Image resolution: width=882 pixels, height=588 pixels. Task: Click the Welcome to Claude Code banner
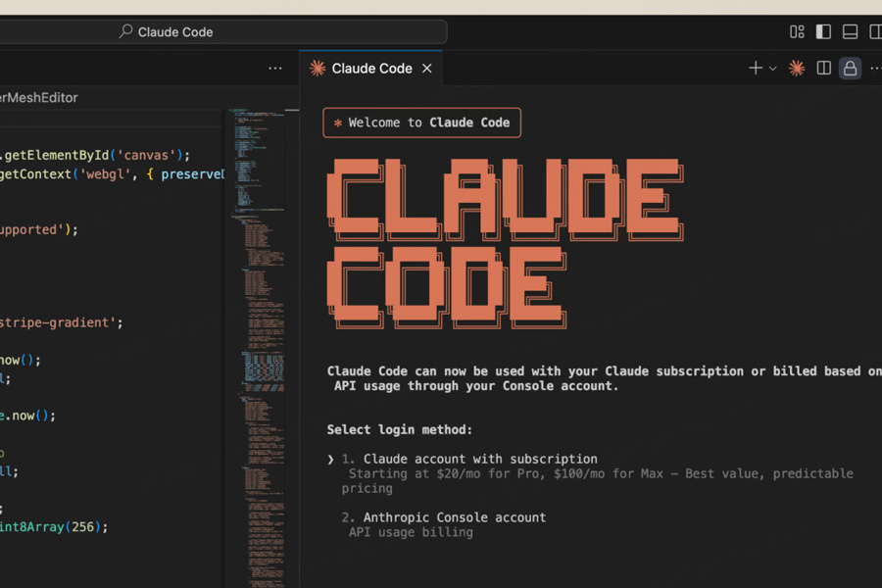[x=421, y=122]
